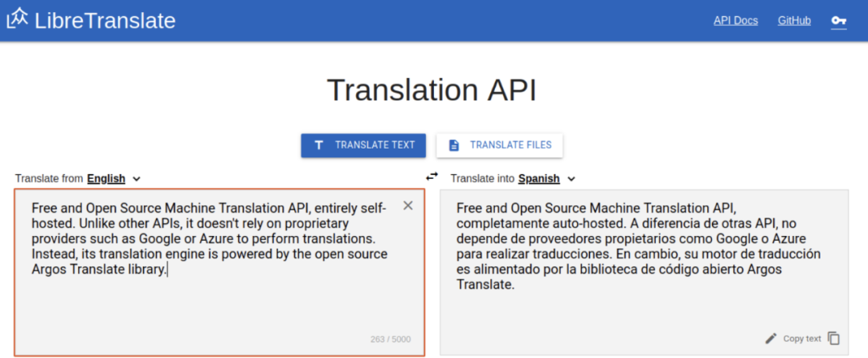Image resolution: width=868 pixels, height=358 pixels.
Task: Open the API Docs link
Action: coord(735,21)
